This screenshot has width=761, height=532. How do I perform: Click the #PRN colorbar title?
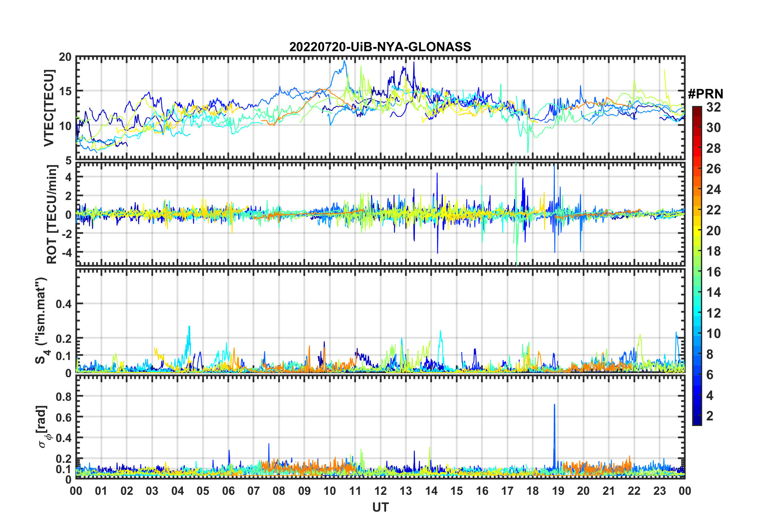pyautogui.click(x=705, y=94)
